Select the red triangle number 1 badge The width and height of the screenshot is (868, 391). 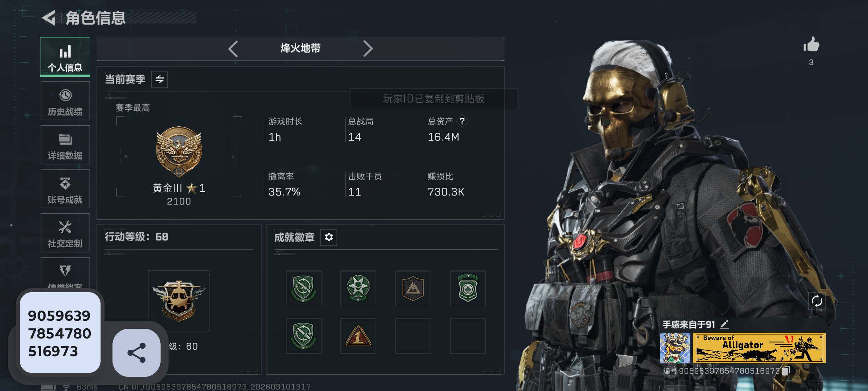[358, 336]
